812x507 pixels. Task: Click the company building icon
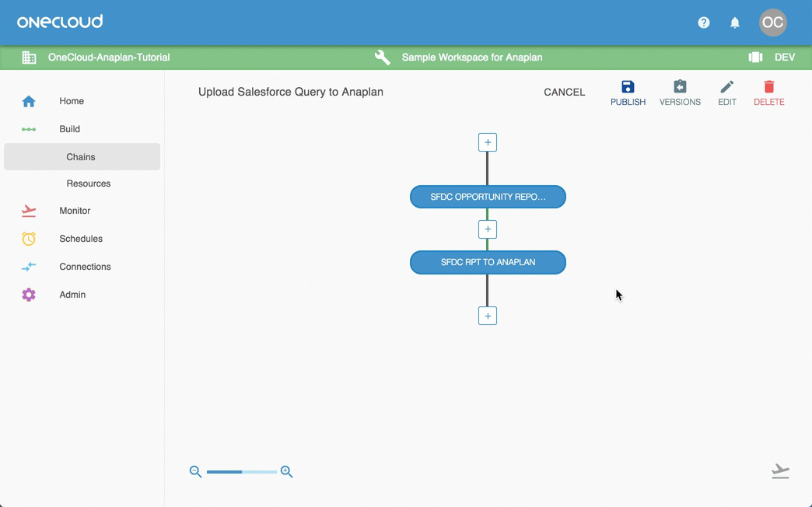[x=29, y=58]
